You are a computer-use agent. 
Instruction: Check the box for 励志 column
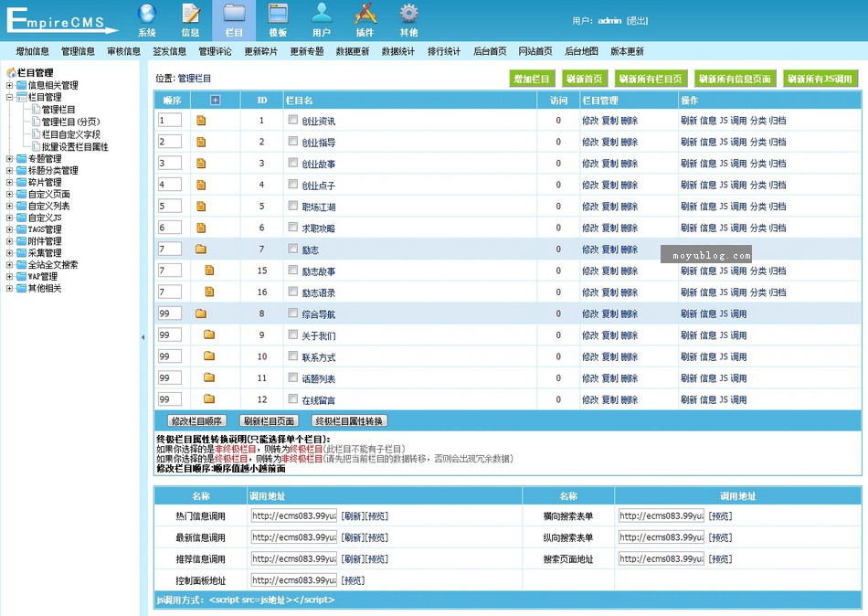pos(293,249)
